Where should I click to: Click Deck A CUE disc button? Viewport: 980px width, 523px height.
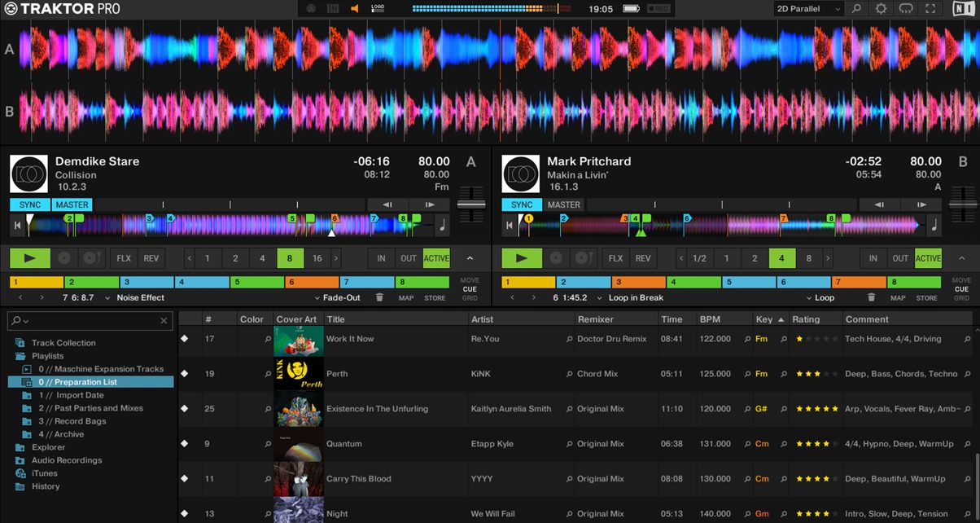point(64,258)
